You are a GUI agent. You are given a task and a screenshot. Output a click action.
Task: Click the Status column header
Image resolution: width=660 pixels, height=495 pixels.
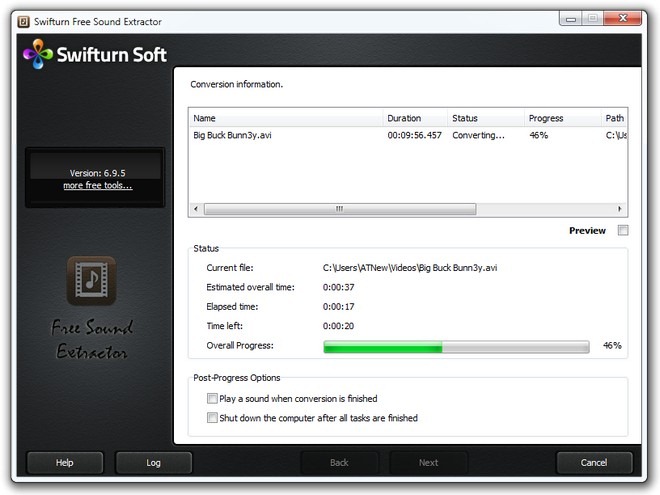click(x=486, y=118)
